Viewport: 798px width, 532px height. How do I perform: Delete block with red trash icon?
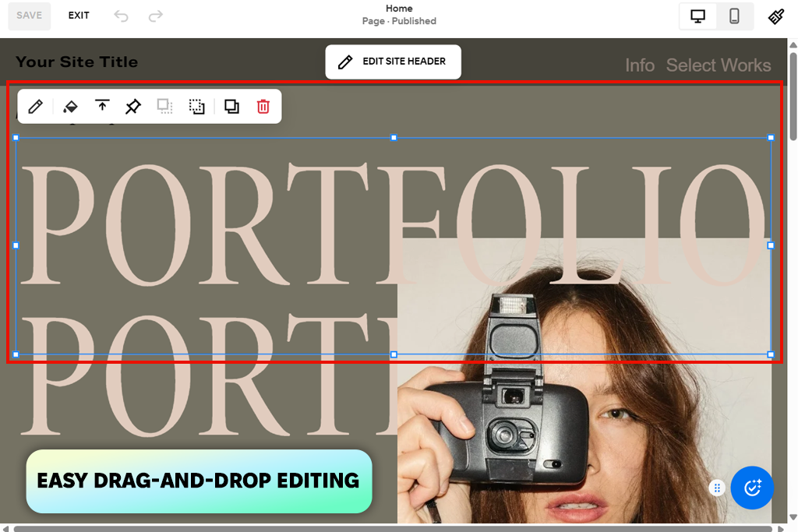pyautogui.click(x=263, y=107)
